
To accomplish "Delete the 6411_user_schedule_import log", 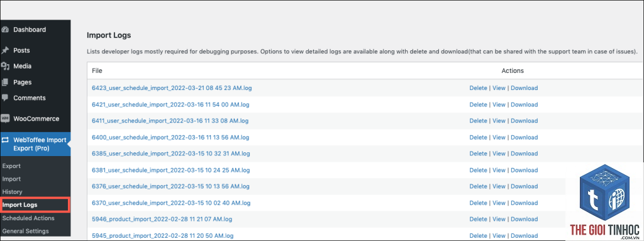I will click(x=478, y=121).
